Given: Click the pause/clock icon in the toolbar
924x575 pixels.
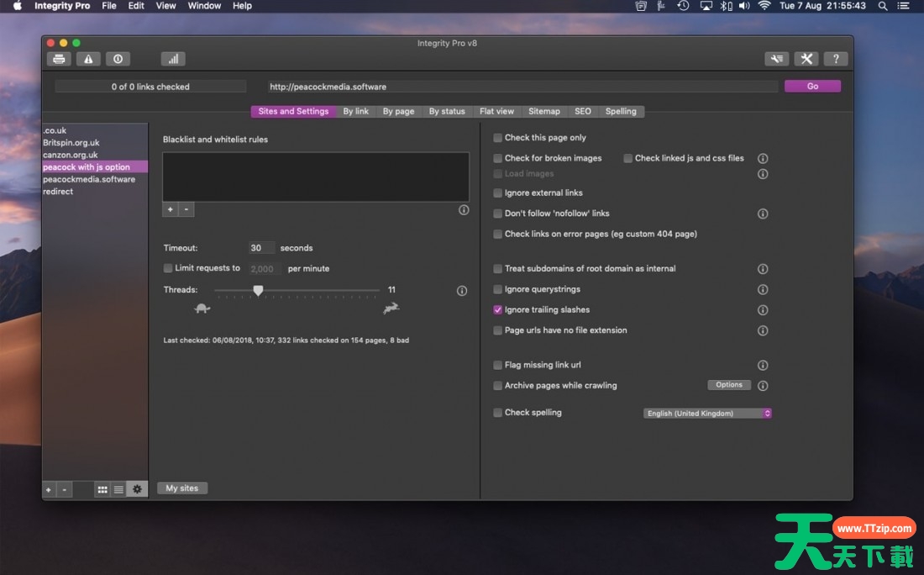Looking at the screenshot, I should [x=118, y=58].
